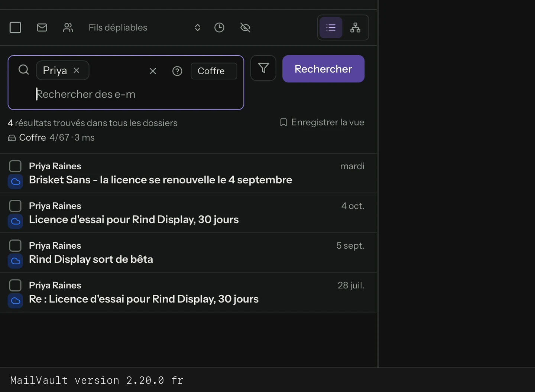
Task: Open the Fils dépliables dropdown
Action: click(145, 27)
